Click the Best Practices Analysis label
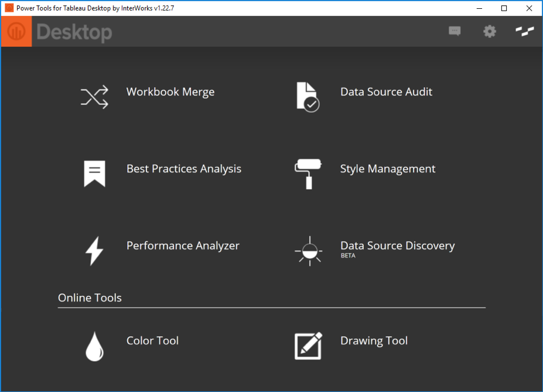The width and height of the screenshot is (543, 392). pyautogui.click(x=183, y=169)
